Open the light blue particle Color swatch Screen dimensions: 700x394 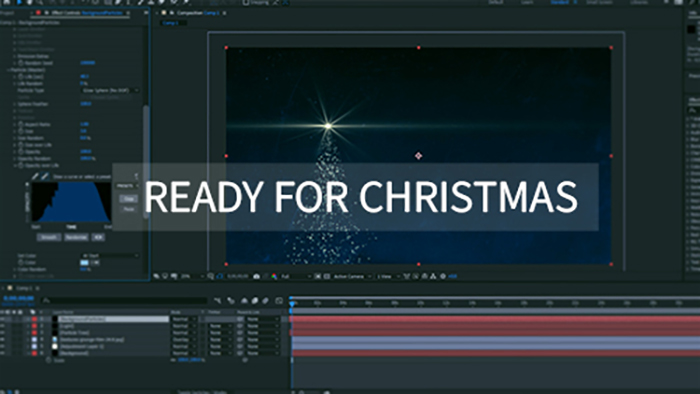coord(84,263)
